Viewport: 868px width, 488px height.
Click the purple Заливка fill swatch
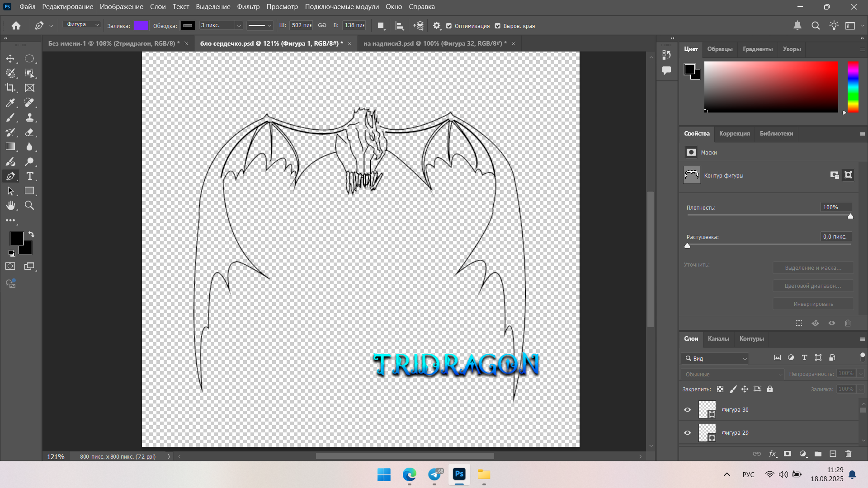141,26
